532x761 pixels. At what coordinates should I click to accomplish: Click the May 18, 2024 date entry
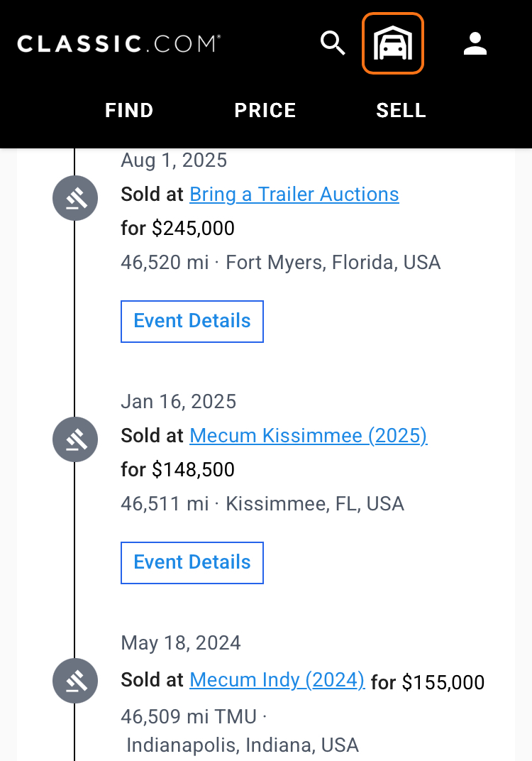coord(181,643)
